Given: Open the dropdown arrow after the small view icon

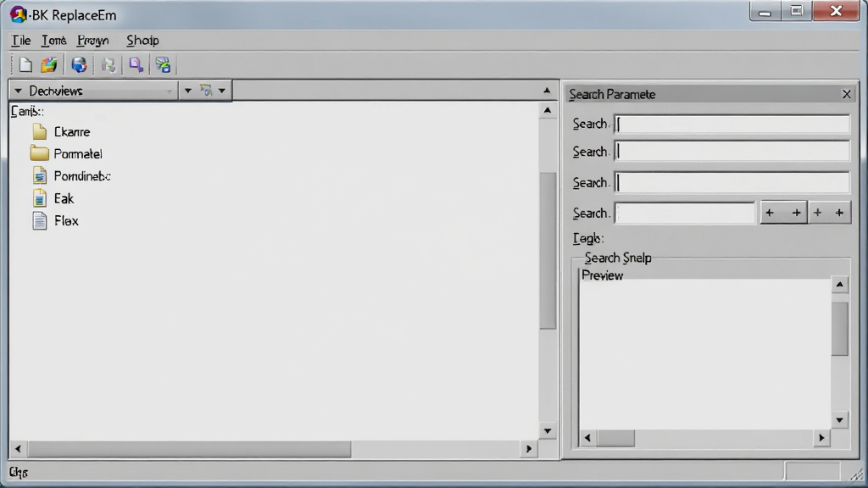Looking at the screenshot, I should coord(221,90).
